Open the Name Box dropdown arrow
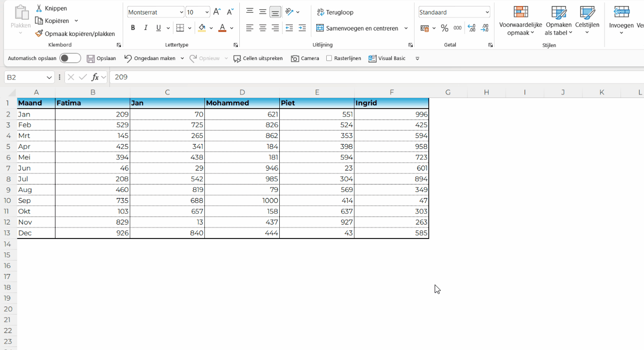This screenshot has width=644, height=350. tap(49, 77)
